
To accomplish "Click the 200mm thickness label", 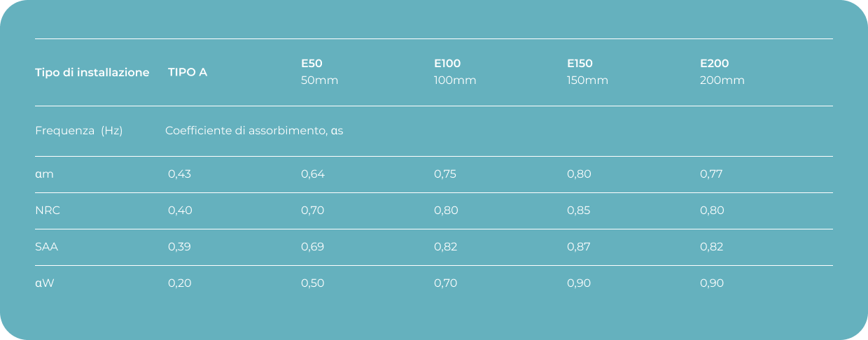I will click(x=722, y=80).
